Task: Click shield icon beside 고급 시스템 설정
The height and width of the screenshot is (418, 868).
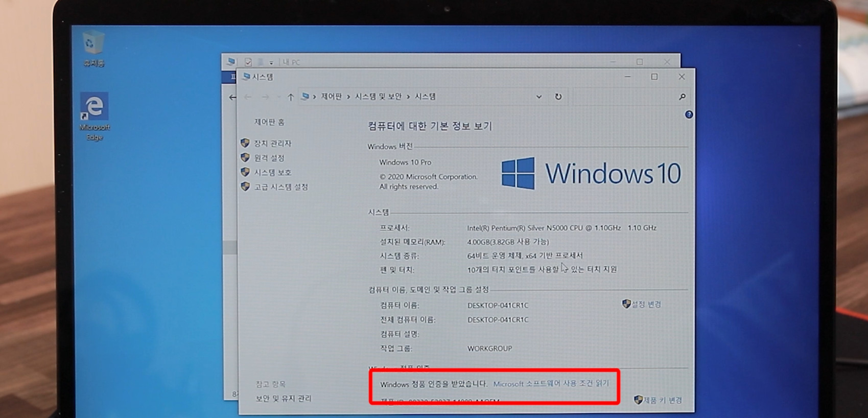Action: (x=245, y=187)
